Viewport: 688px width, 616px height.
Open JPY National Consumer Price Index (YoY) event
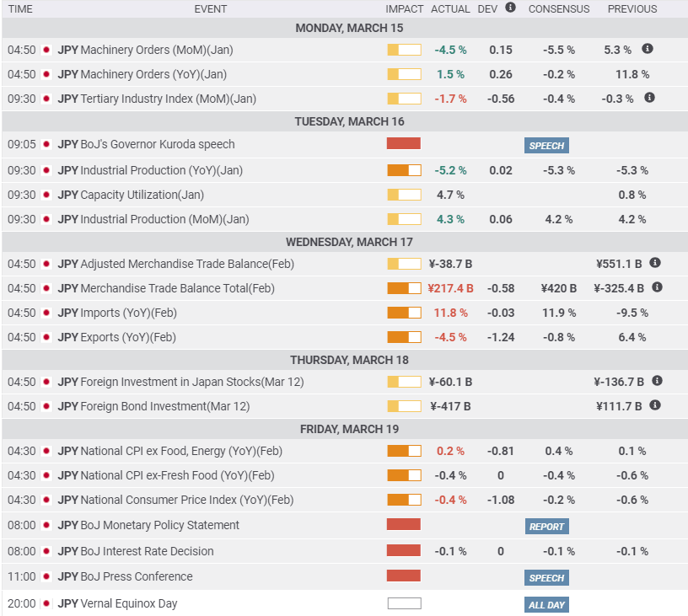coord(175,501)
